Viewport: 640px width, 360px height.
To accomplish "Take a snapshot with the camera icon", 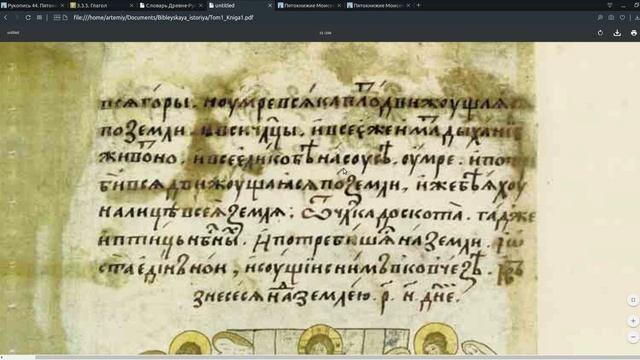I will click(x=611, y=18).
